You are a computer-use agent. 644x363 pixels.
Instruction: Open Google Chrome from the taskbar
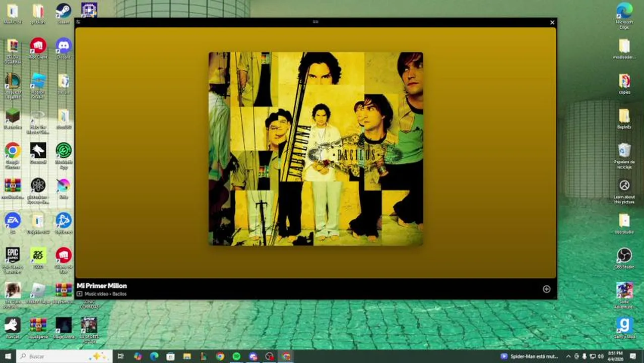[x=220, y=356]
